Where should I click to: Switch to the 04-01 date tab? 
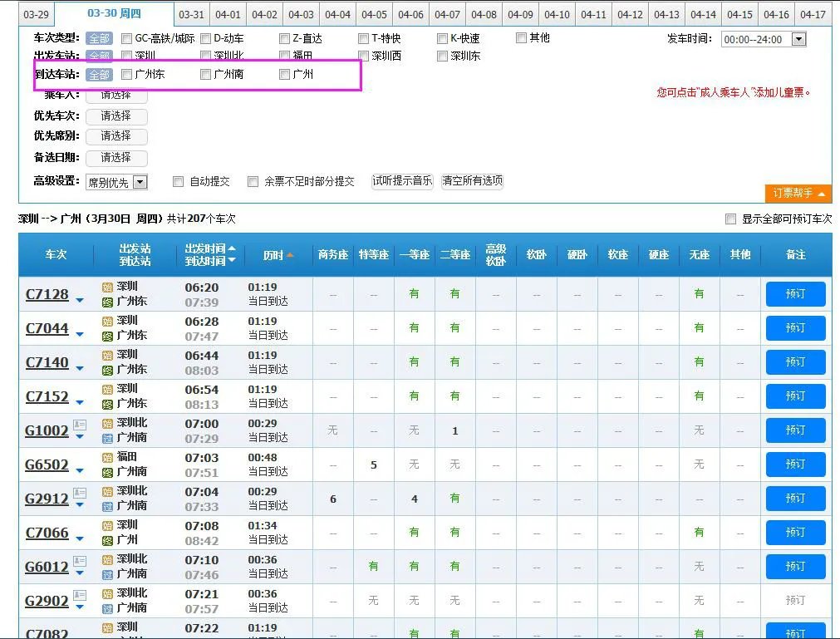click(x=228, y=14)
